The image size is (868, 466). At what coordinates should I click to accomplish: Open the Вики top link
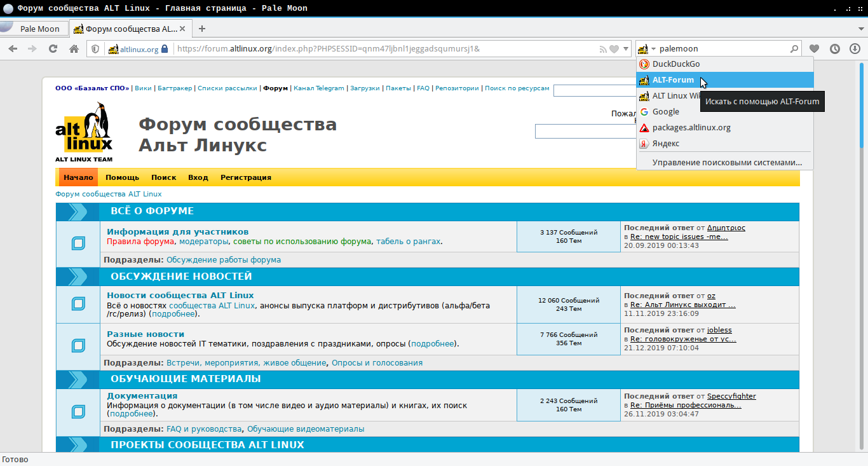[144, 88]
